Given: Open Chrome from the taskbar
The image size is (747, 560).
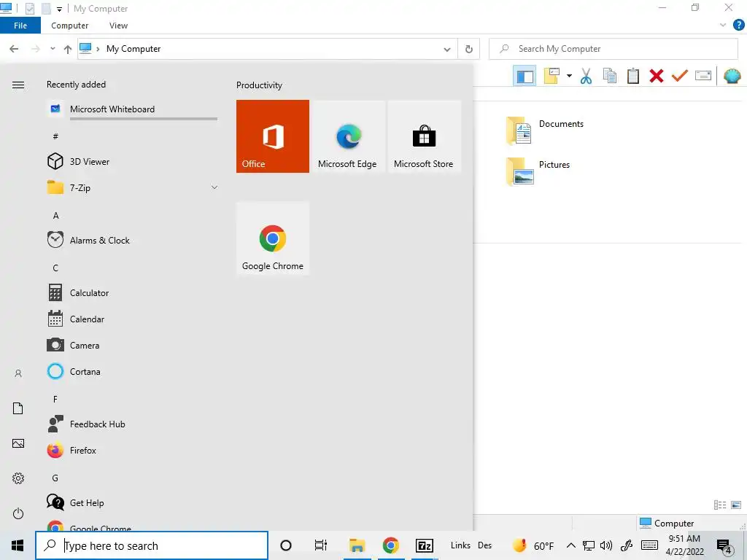Looking at the screenshot, I should click(x=391, y=545).
